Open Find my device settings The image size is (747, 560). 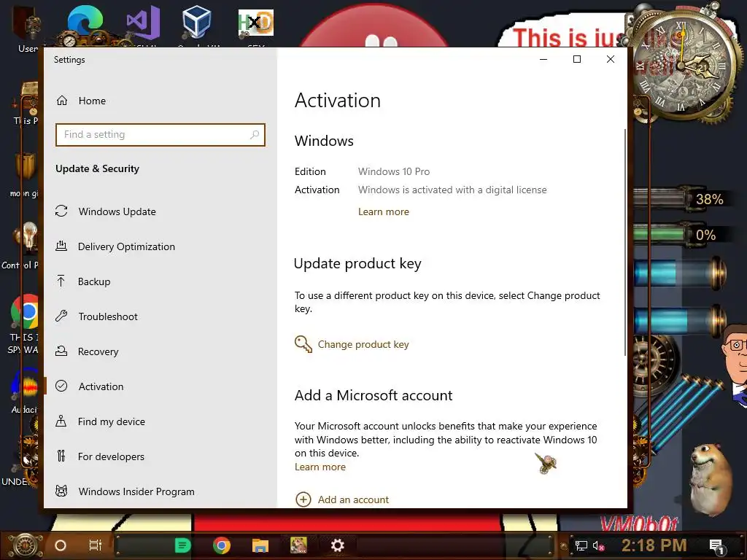(112, 421)
